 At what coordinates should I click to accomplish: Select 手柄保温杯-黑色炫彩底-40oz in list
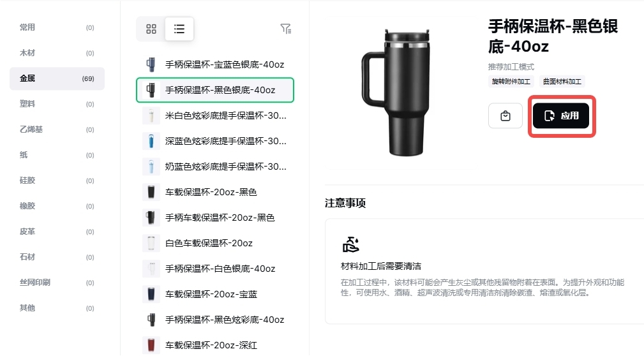[215, 320]
